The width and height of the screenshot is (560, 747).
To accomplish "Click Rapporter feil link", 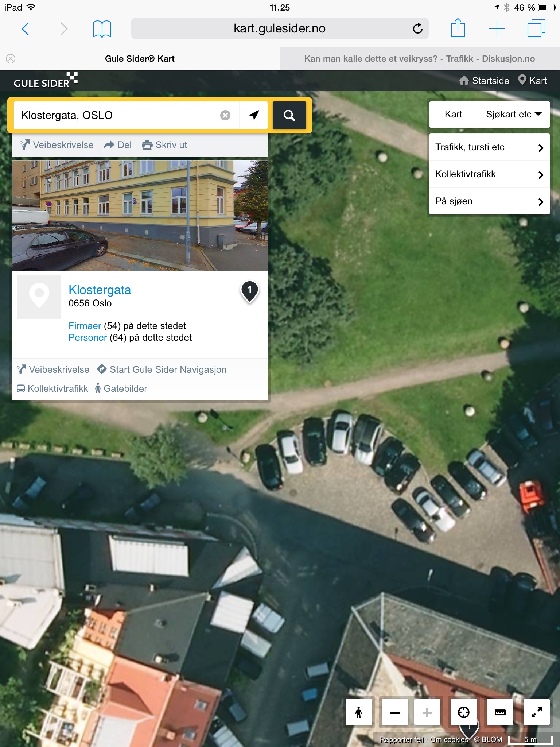I will tap(402, 739).
